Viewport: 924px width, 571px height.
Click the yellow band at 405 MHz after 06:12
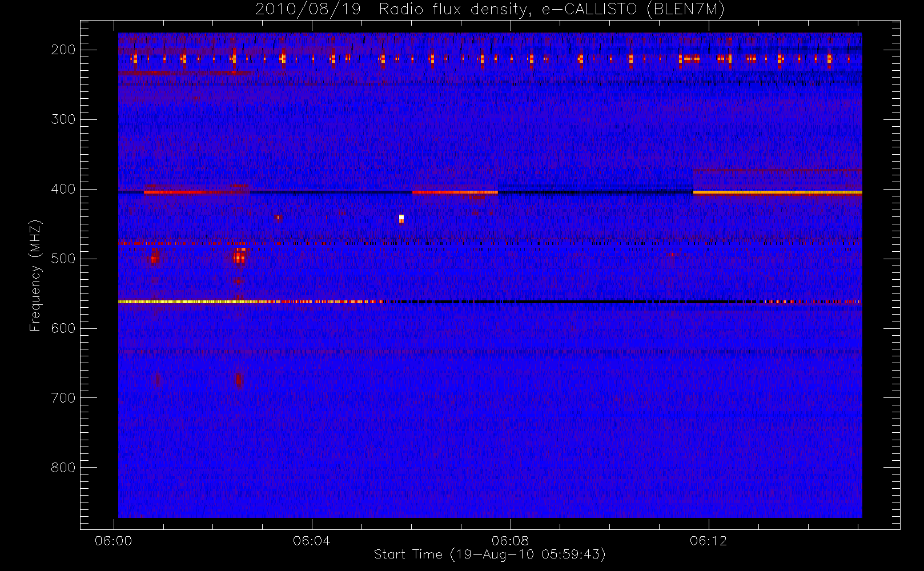[777, 192]
